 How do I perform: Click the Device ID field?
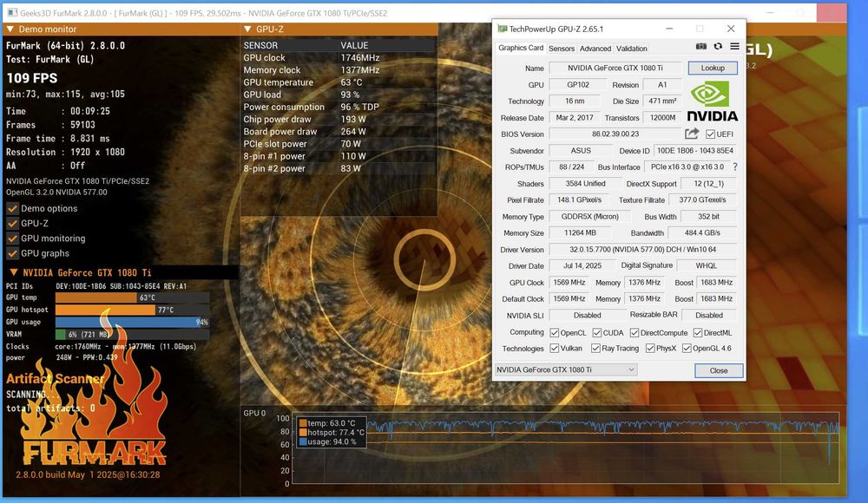(694, 151)
